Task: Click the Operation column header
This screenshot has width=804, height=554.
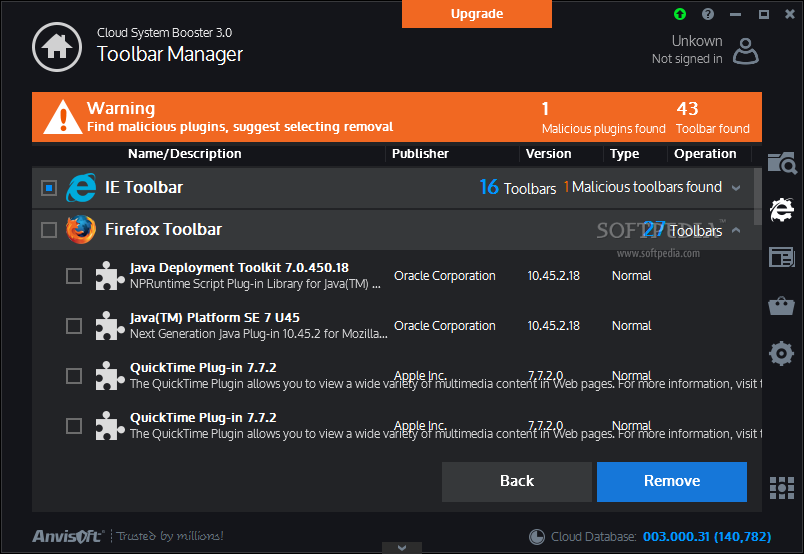Action: pos(705,154)
